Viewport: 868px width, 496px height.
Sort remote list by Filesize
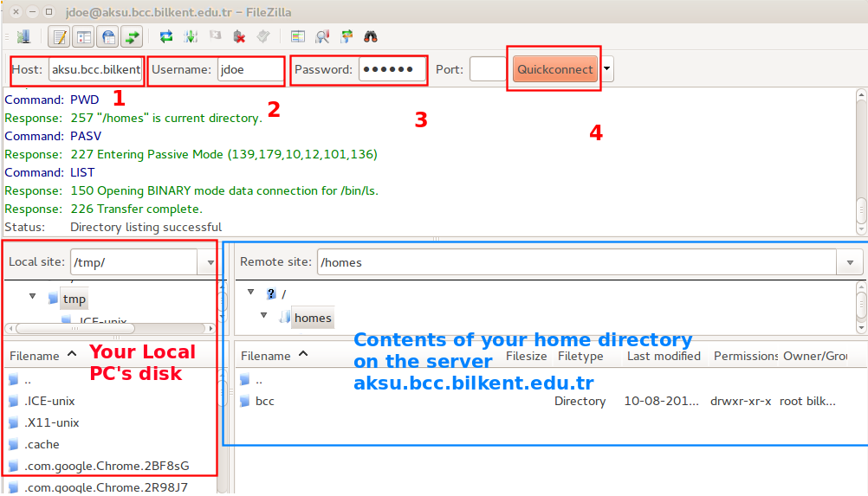pyautogui.click(x=527, y=356)
